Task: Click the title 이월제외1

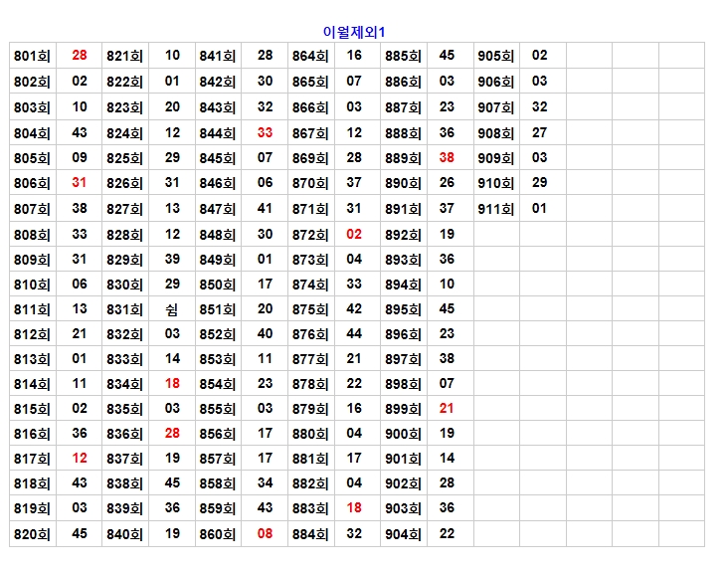Action: tap(361, 33)
